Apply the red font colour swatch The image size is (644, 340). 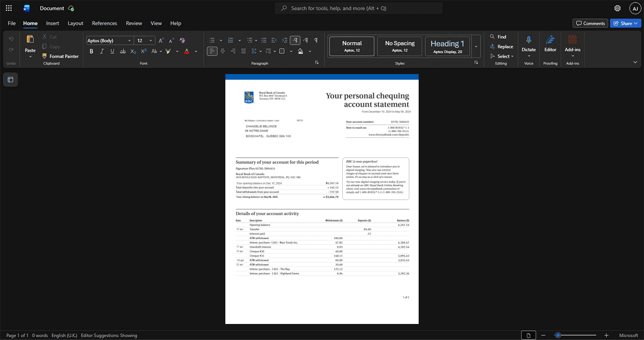[187, 51]
